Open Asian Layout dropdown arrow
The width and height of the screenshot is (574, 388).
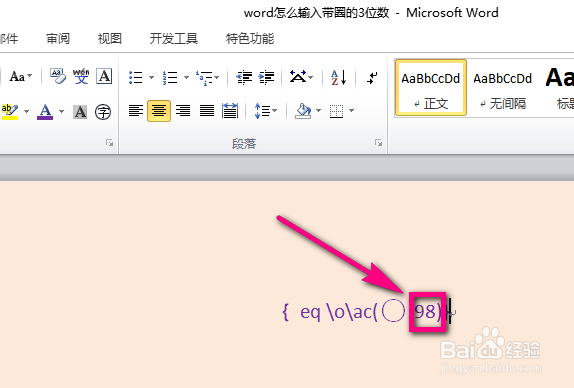311,77
